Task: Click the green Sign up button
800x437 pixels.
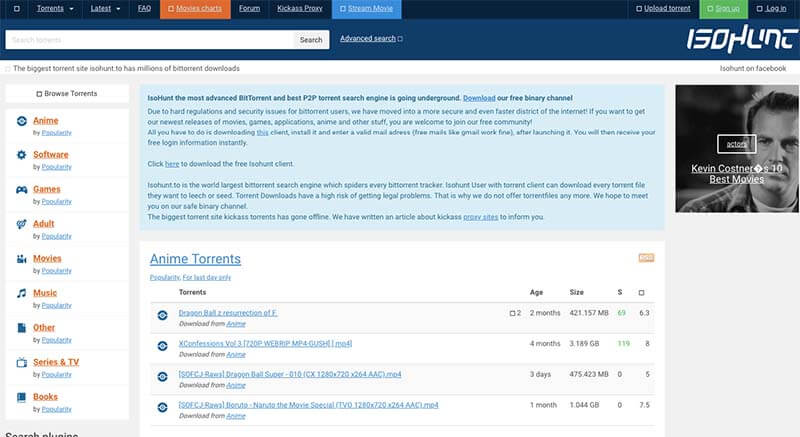Action: pyautogui.click(x=723, y=9)
